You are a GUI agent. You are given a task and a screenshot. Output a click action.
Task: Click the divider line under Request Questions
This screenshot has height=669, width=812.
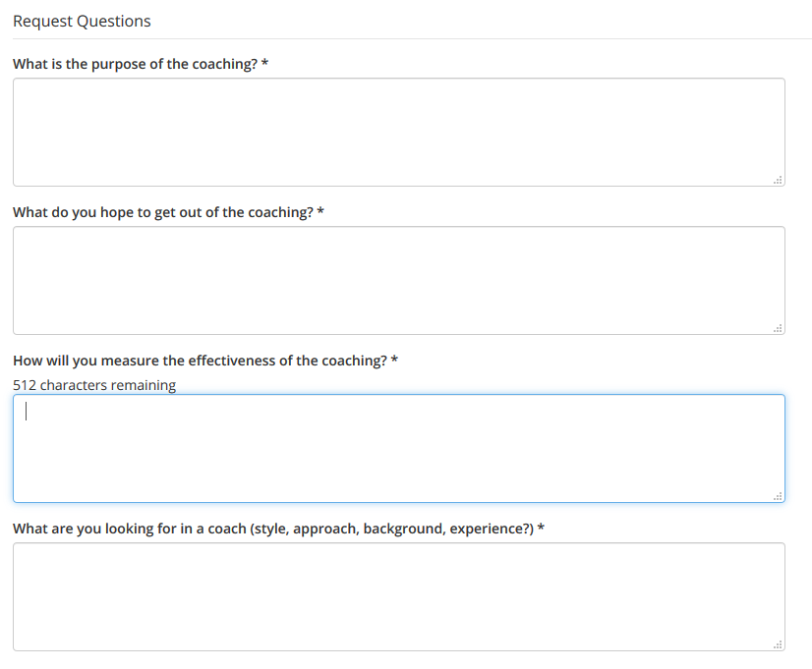[x=406, y=39]
